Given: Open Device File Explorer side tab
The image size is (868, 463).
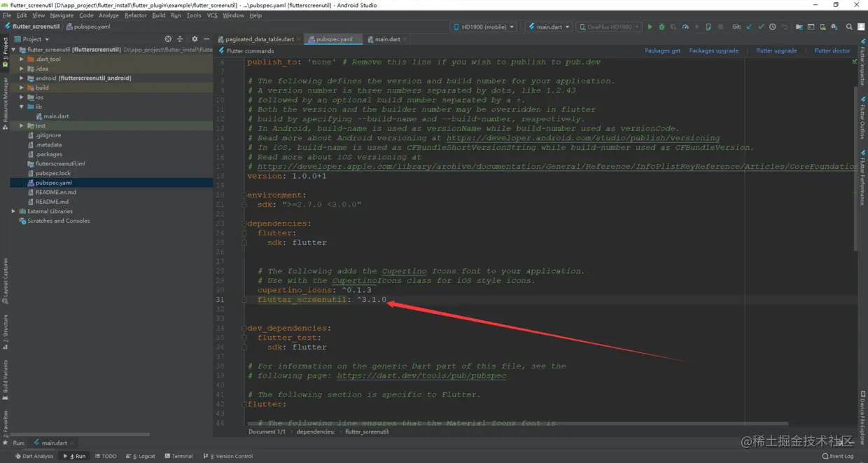Looking at the screenshot, I should coord(863,419).
